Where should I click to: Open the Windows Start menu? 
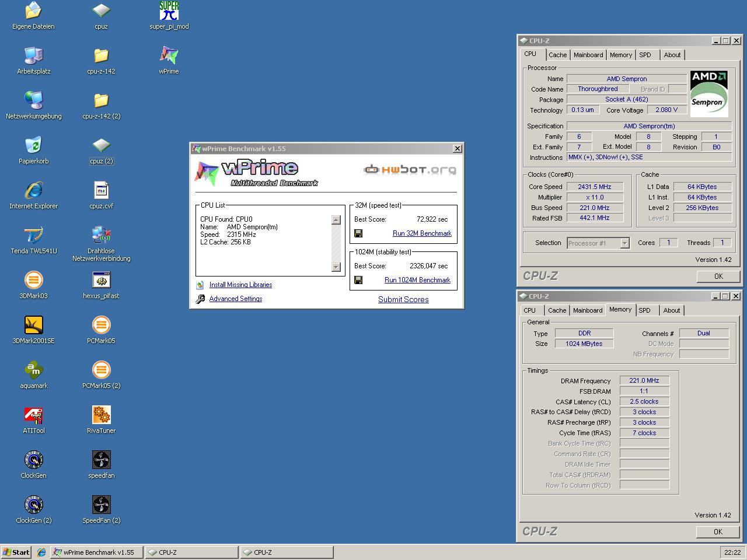tap(16, 552)
